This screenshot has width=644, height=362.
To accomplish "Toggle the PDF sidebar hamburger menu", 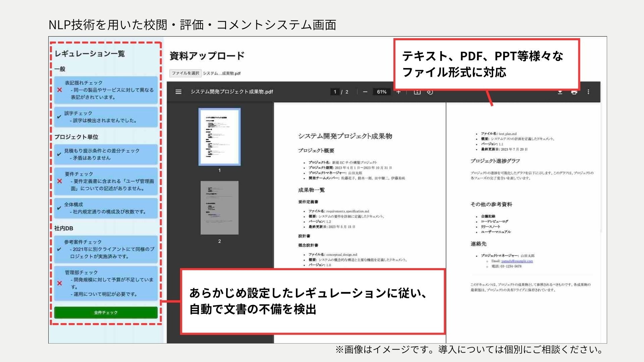I will coord(178,92).
